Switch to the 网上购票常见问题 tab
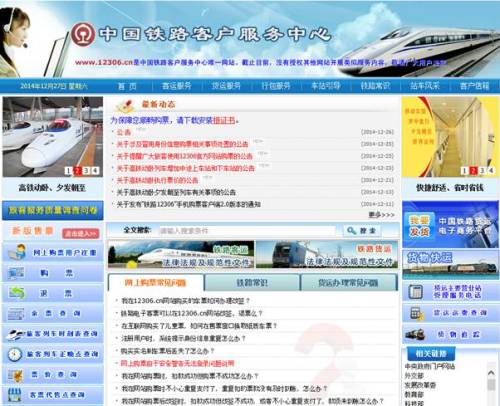The image size is (500, 406). (x=155, y=283)
